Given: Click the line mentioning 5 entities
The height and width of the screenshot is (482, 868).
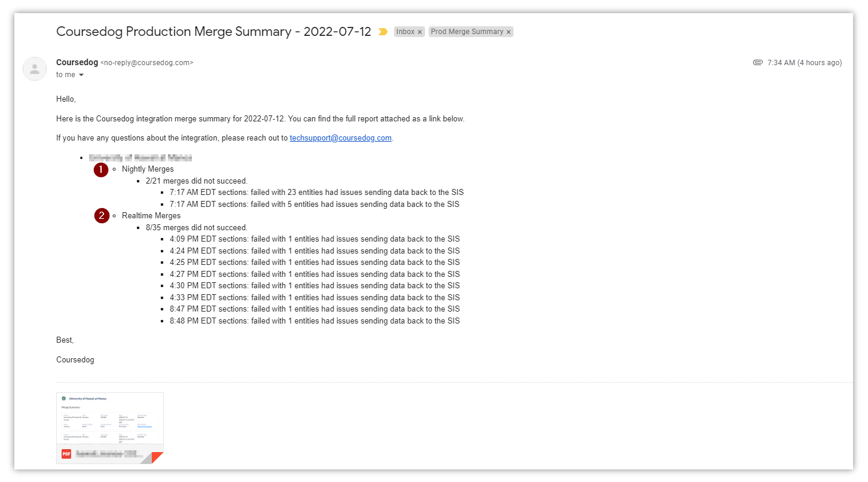Looking at the screenshot, I should [x=314, y=205].
